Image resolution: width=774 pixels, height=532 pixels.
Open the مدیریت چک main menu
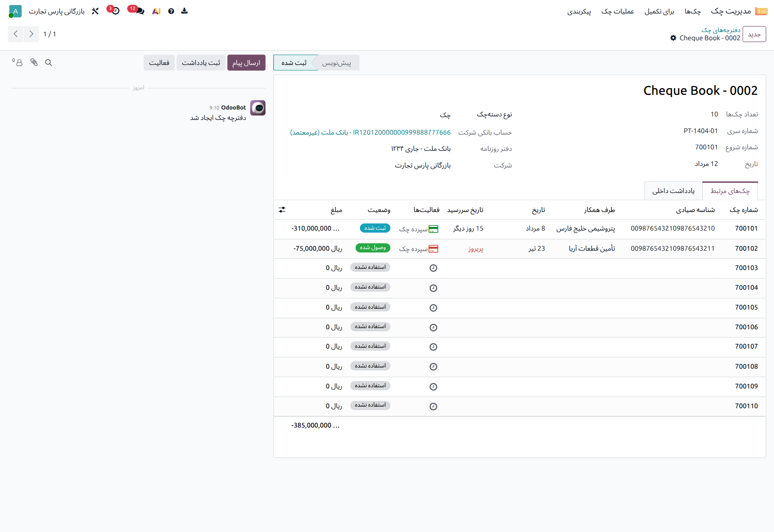pos(731,11)
